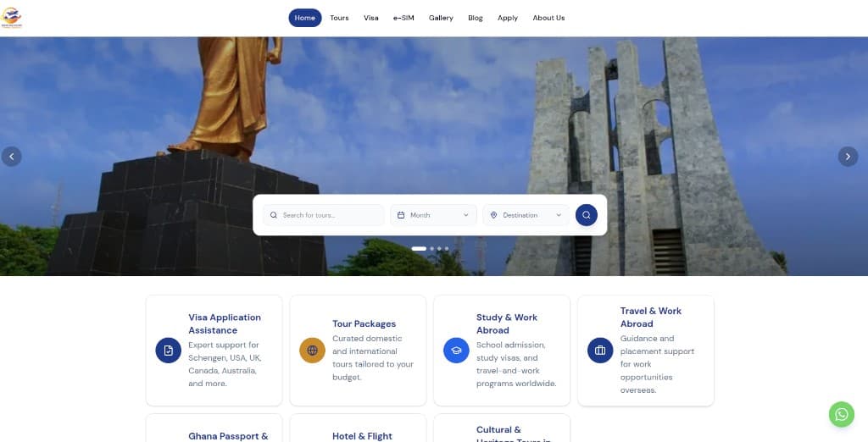Advance to next hero slide
The width and height of the screenshot is (868, 442).
click(848, 157)
